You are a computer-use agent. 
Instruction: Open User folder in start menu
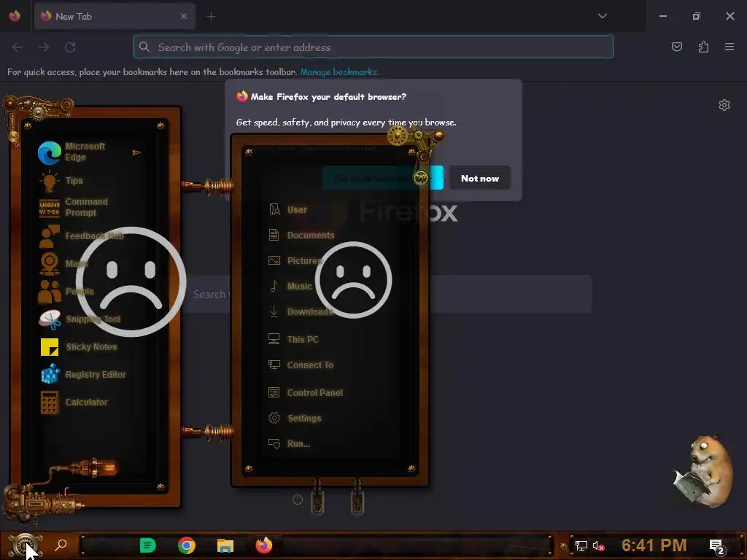click(x=288, y=209)
